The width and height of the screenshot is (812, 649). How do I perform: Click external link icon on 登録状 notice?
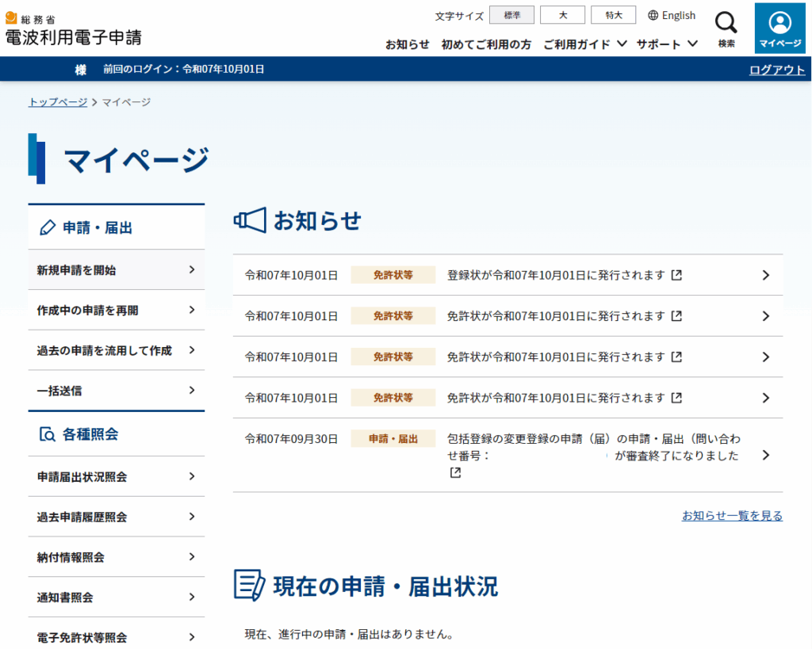[x=676, y=275]
